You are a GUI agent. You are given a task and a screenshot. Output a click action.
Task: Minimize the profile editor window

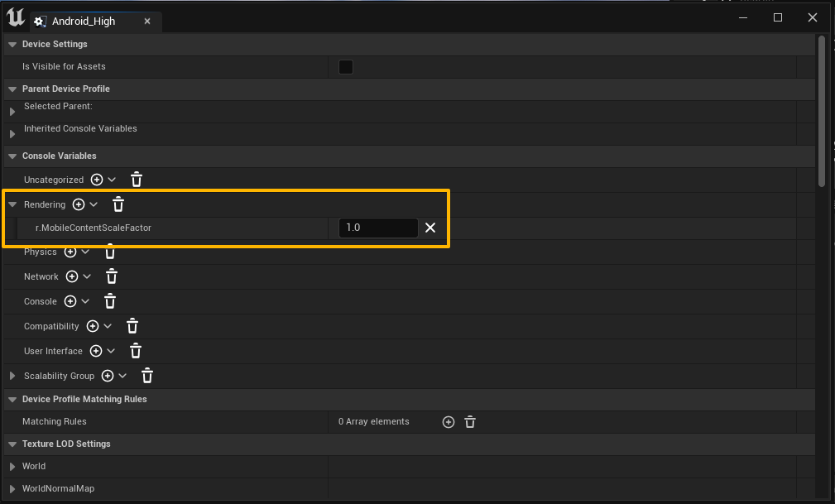(743, 17)
